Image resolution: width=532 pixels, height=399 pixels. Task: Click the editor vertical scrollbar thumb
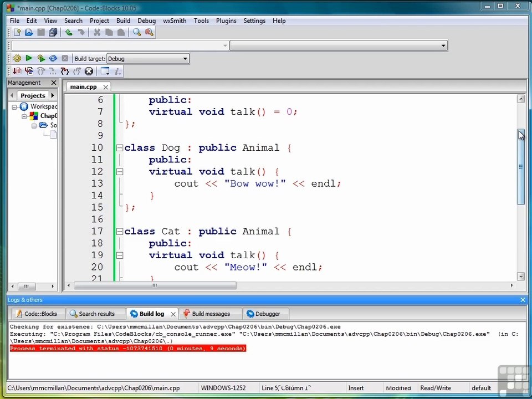(x=521, y=167)
